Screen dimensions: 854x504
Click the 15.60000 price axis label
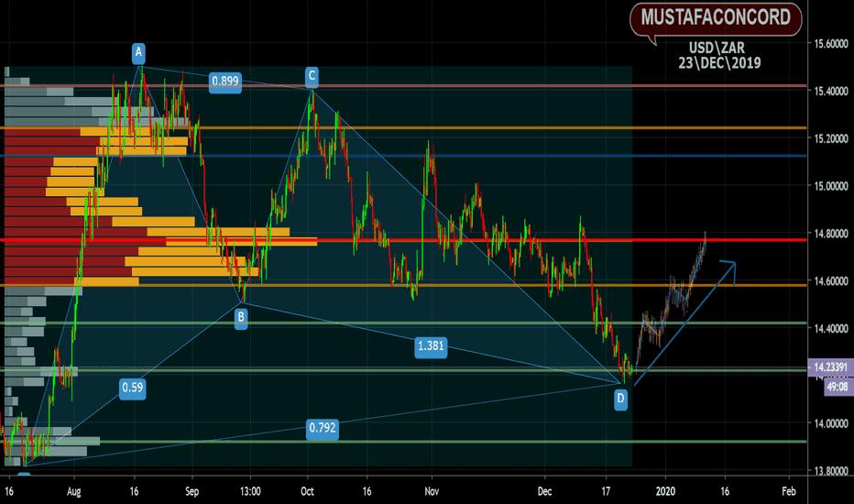tap(830, 44)
